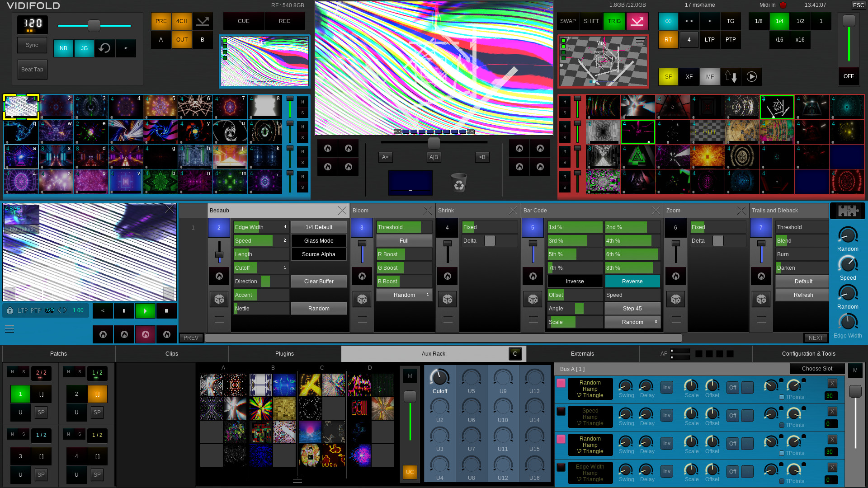Image resolution: width=868 pixels, height=488 pixels.
Task: Toggle the RT button
Action: [x=668, y=40]
